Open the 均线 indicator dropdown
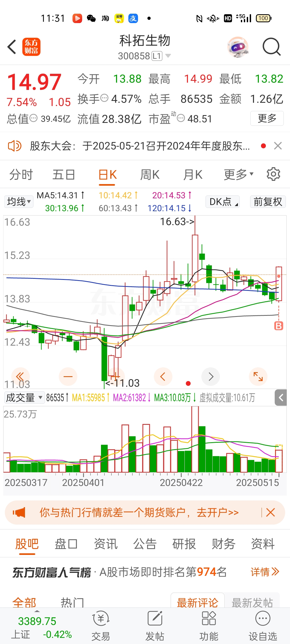 click(19, 202)
